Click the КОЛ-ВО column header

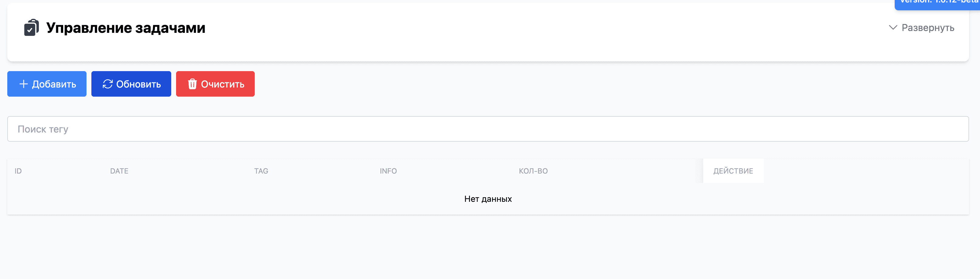click(533, 171)
